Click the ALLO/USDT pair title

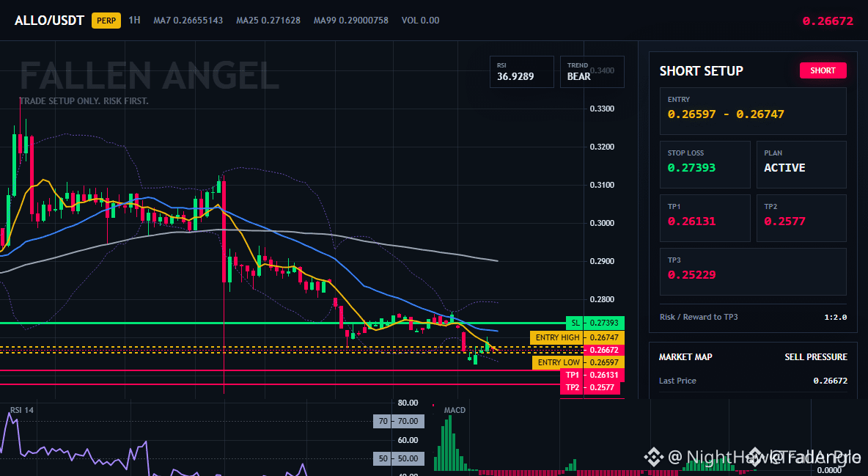click(x=49, y=21)
